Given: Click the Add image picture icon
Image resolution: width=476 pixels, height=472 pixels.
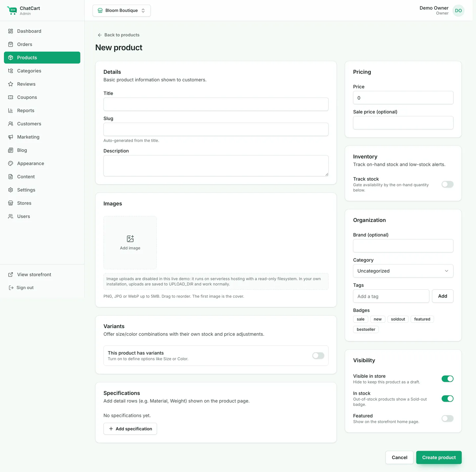Looking at the screenshot, I should click(130, 239).
